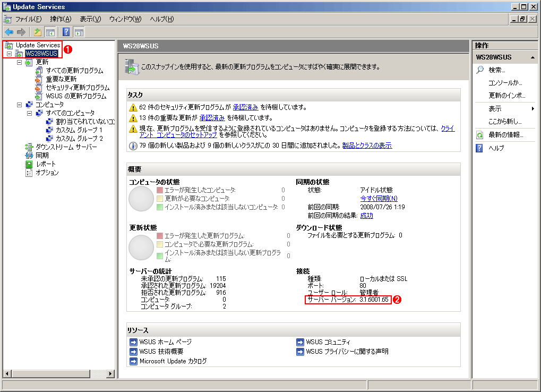This screenshot has width=541, height=392.
Task: Click the セキュリティ更新プログラム icon
Action: pos(39,88)
